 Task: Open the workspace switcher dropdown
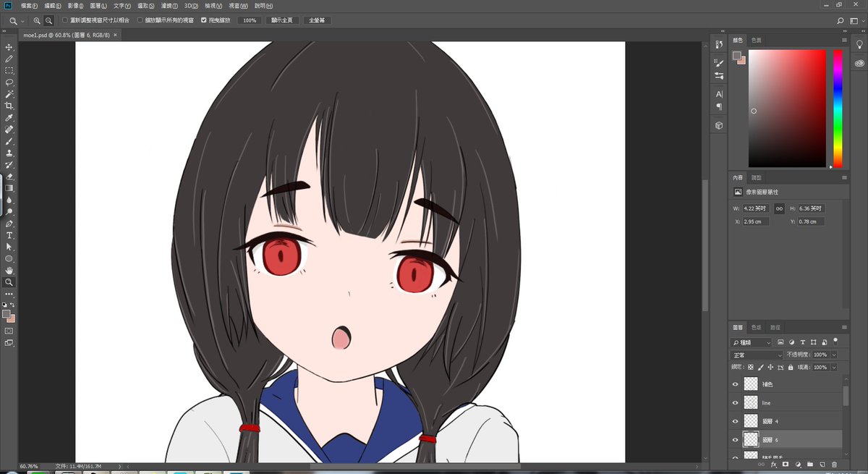(x=857, y=20)
